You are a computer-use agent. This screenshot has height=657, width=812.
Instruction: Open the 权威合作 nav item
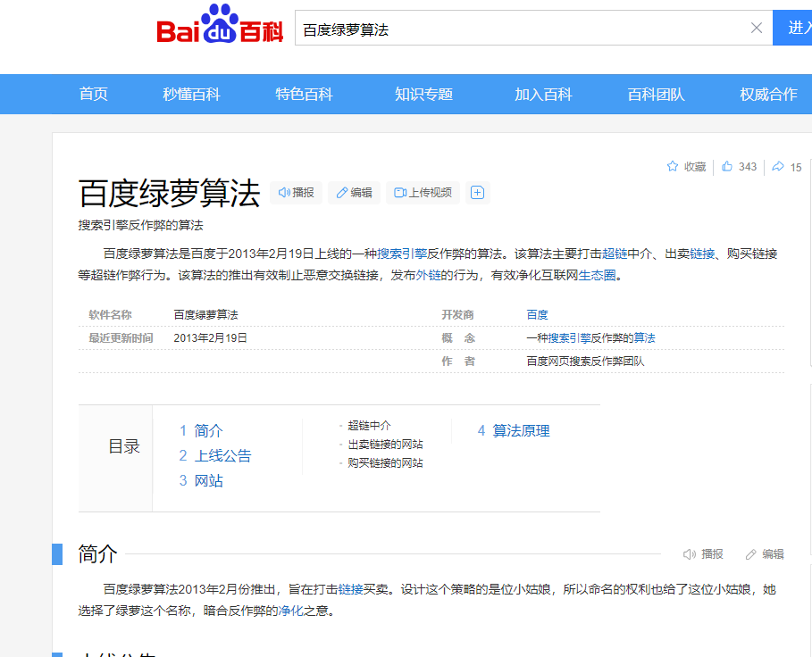768,94
